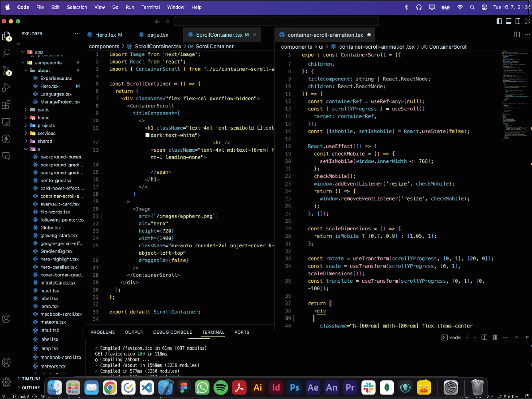Viewport: 532px width, 399px height.
Task: Kill the terminal with trash icon
Action: tap(495, 337)
